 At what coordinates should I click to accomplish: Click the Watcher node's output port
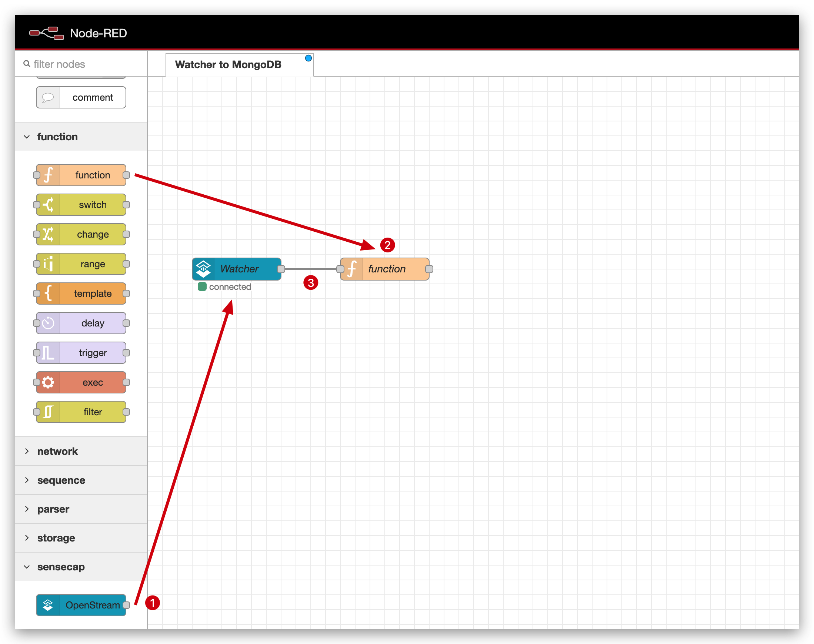pos(281,269)
